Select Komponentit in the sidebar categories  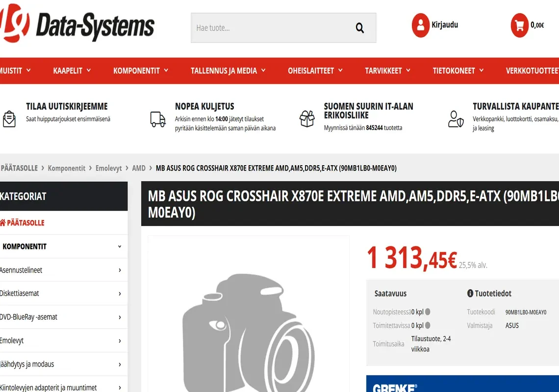tap(25, 246)
